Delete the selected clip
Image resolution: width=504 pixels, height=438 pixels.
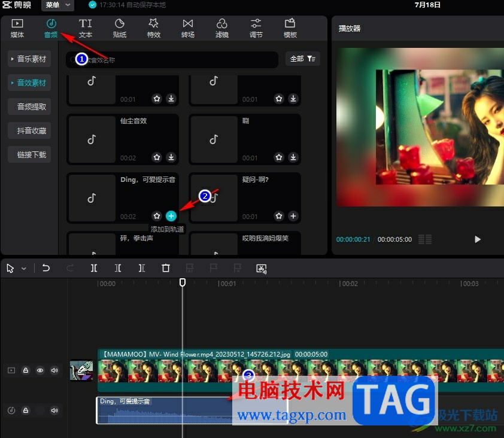166,268
